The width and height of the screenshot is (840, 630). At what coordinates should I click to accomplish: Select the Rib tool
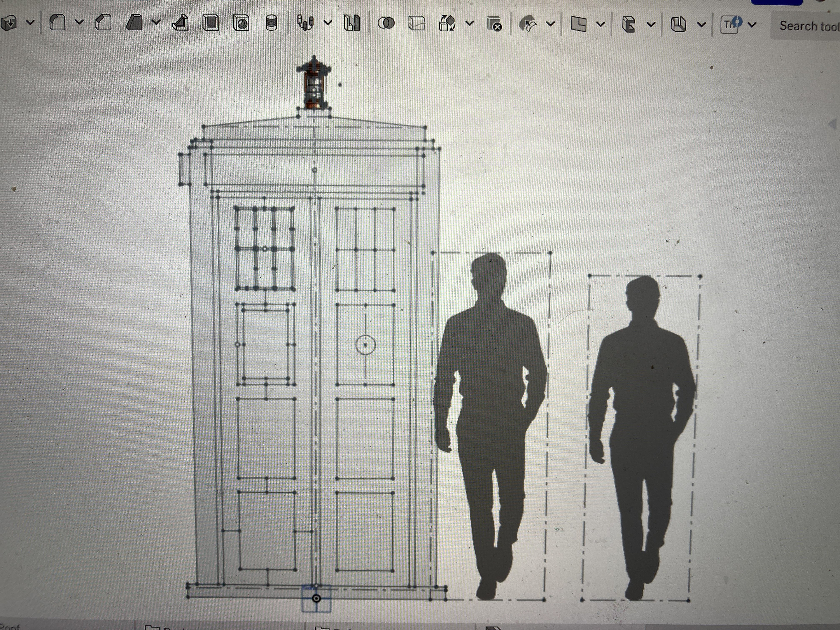click(180, 23)
